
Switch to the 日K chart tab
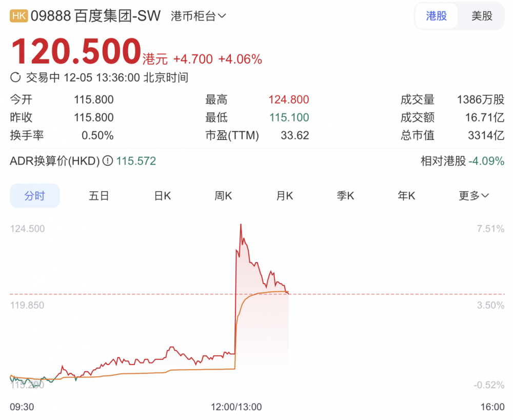coord(163,195)
